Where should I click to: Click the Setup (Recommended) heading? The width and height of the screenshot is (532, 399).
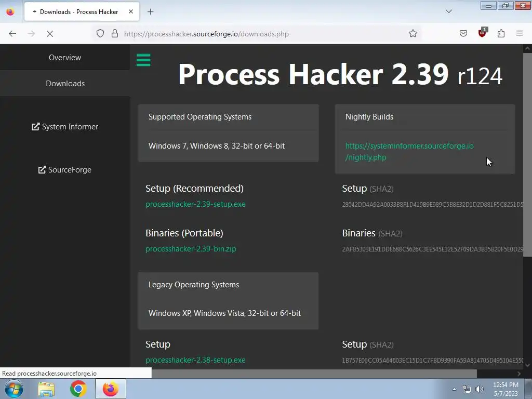[194, 188]
